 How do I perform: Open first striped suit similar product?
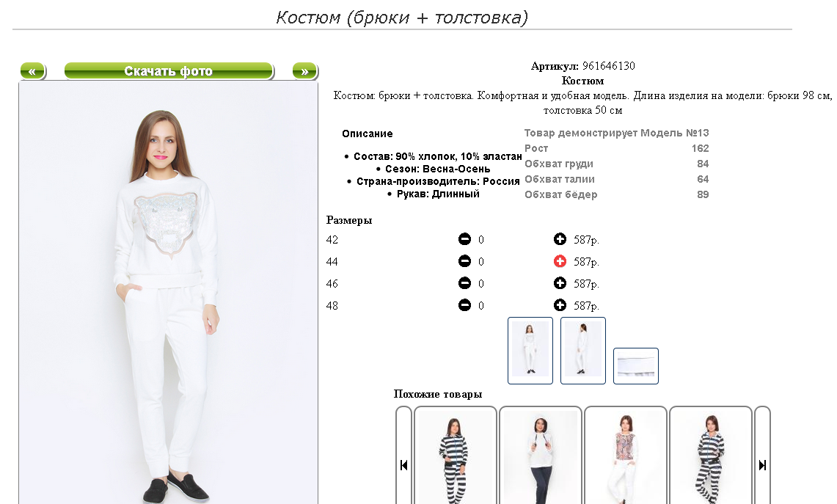456,456
